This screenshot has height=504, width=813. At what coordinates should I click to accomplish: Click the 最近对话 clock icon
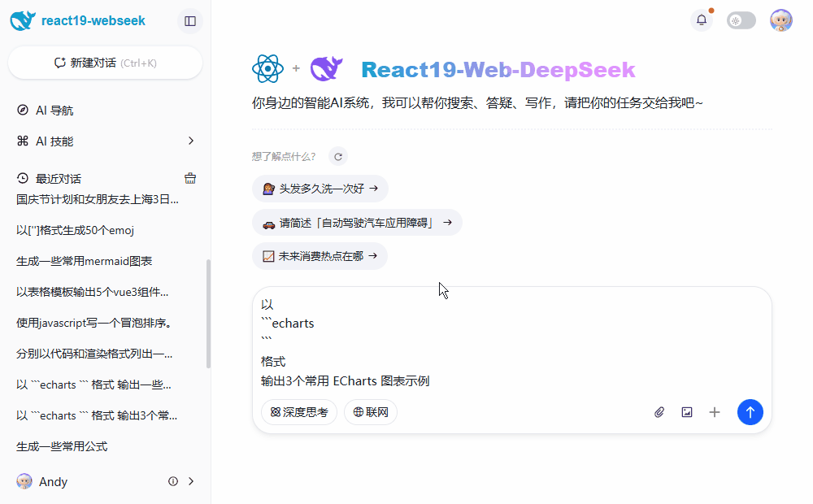[22, 178]
